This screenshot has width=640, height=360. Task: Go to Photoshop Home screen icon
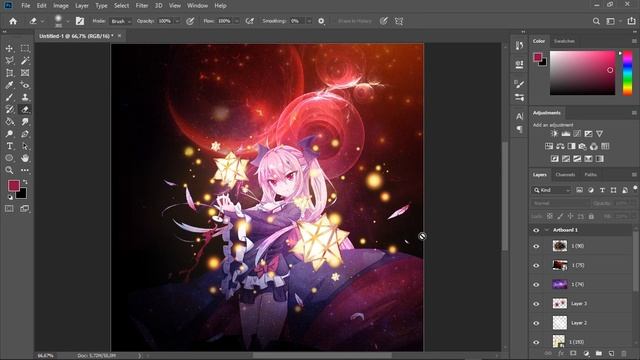coord(13,21)
